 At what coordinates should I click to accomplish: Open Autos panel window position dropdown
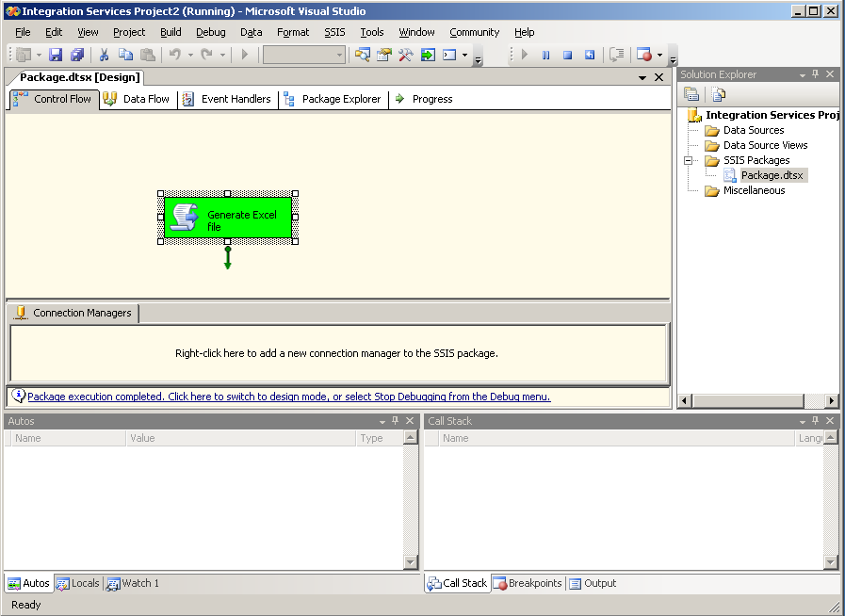click(x=382, y=421)
